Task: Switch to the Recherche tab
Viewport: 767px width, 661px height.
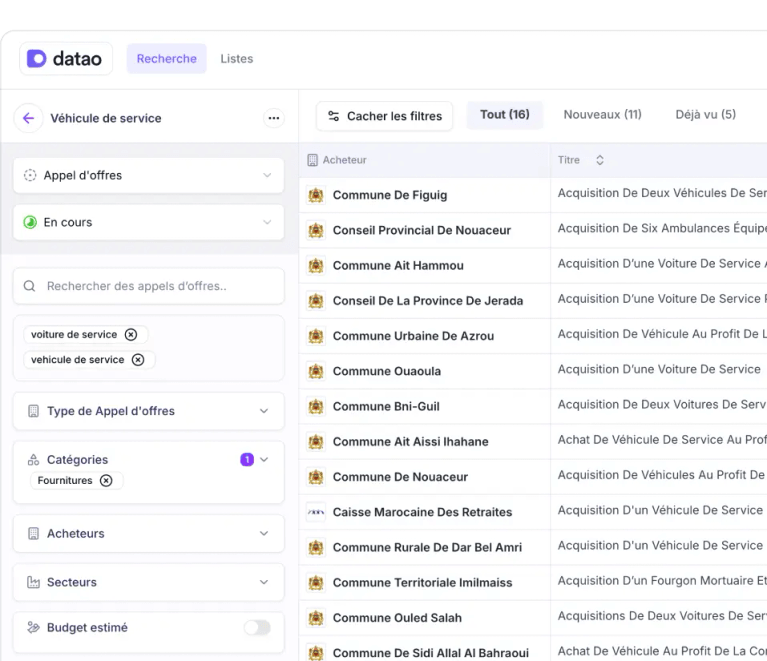Action: [167, 59]
